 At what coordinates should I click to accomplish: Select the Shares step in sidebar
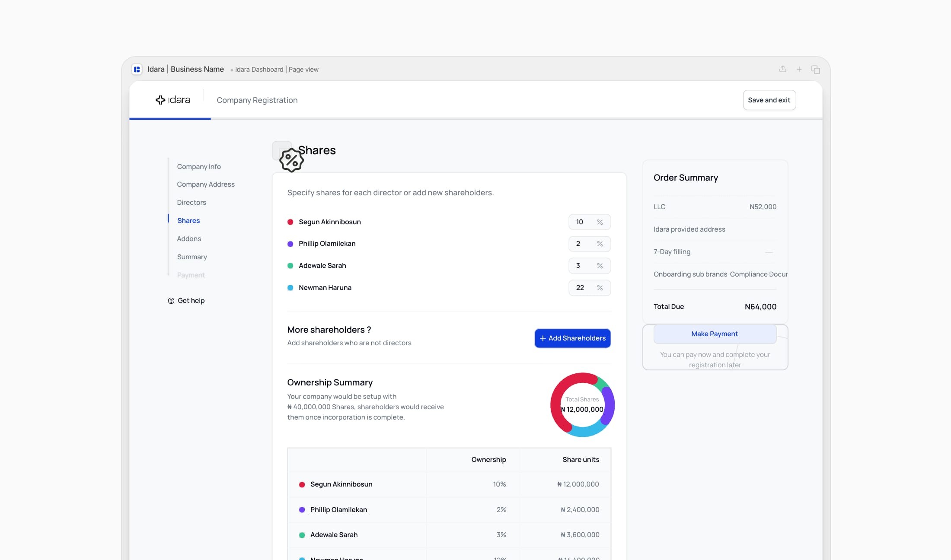188,220
